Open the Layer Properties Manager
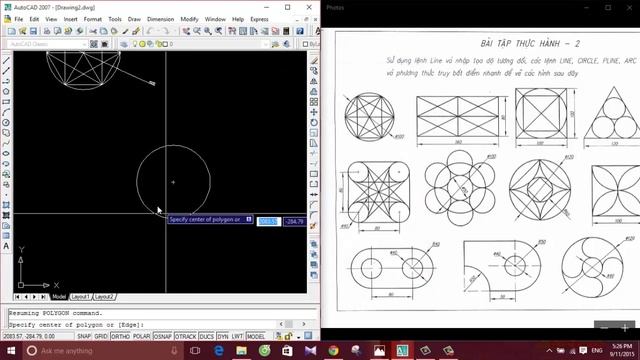 pos(124,44)
